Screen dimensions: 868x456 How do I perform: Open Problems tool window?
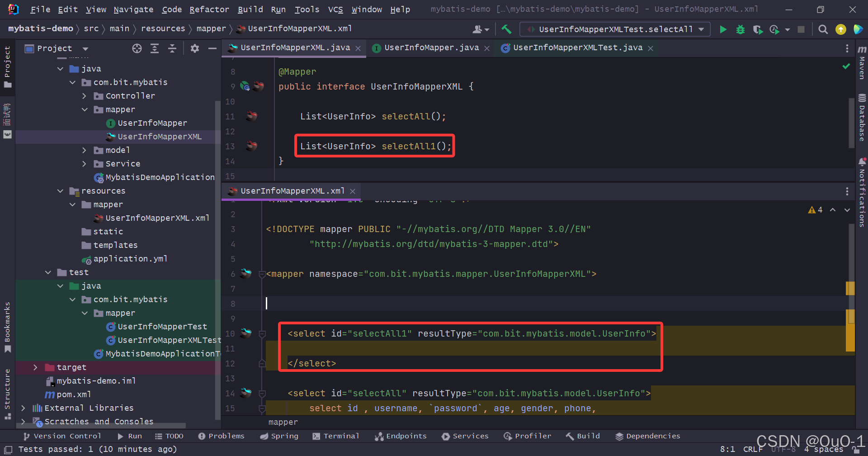221,436
